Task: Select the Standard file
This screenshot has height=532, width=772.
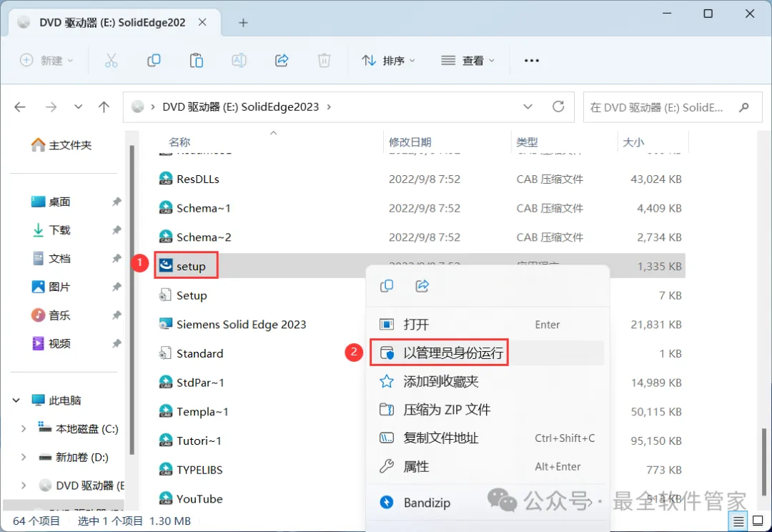Action: pyautogui.click(x=191, y=353)
